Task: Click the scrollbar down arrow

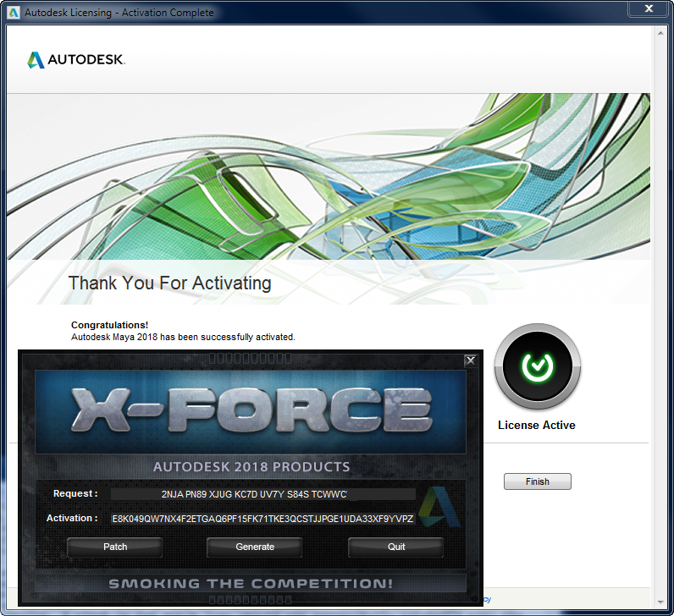Action: coord(660,602)
